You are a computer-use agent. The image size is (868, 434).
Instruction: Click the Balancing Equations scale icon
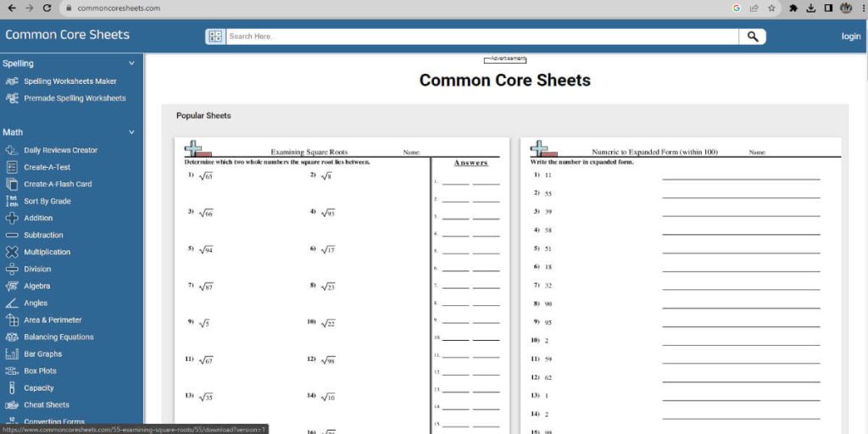click(x=12, y=337)
